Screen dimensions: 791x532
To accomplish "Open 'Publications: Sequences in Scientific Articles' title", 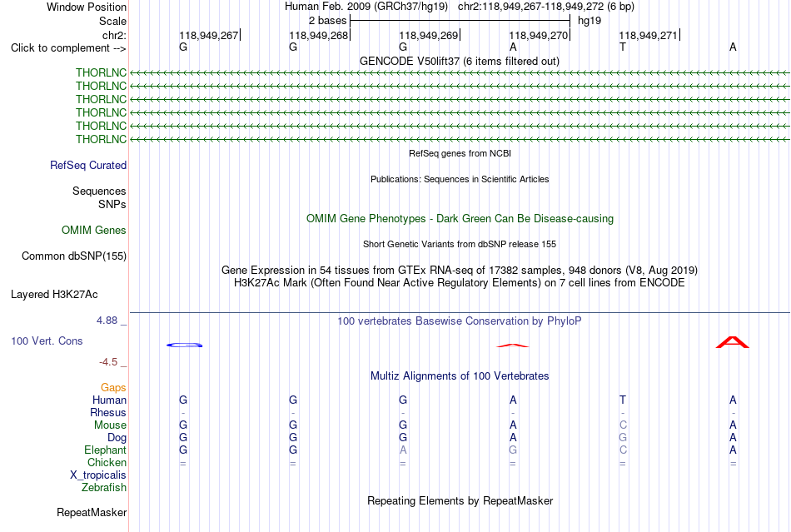I will coord(460,179).
